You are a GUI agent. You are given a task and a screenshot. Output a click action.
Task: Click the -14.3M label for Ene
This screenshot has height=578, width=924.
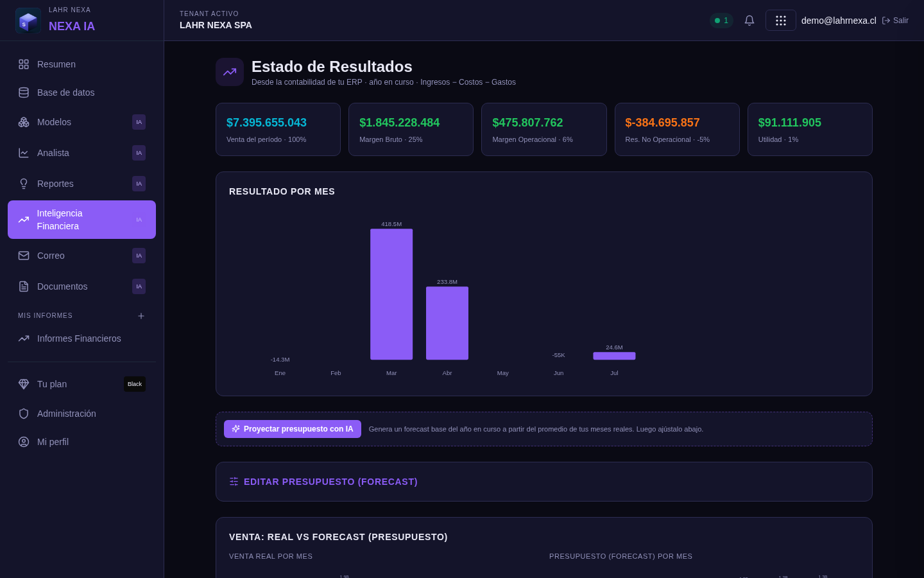coord(280,360)
